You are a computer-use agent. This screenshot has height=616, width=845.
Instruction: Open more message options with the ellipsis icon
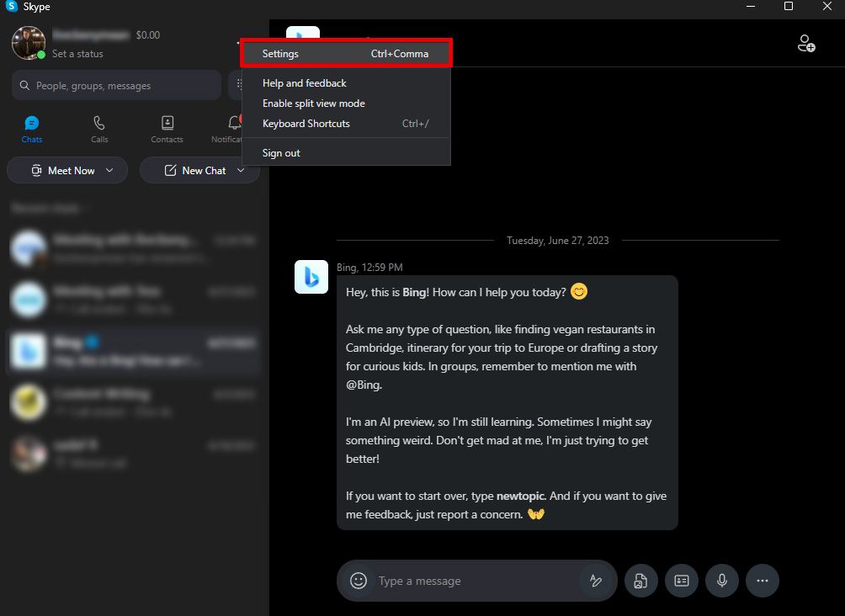[762, 581]
